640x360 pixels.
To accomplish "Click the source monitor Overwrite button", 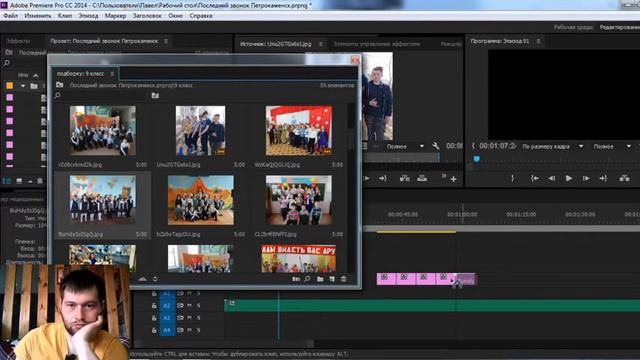I will [x=422, y=178].
